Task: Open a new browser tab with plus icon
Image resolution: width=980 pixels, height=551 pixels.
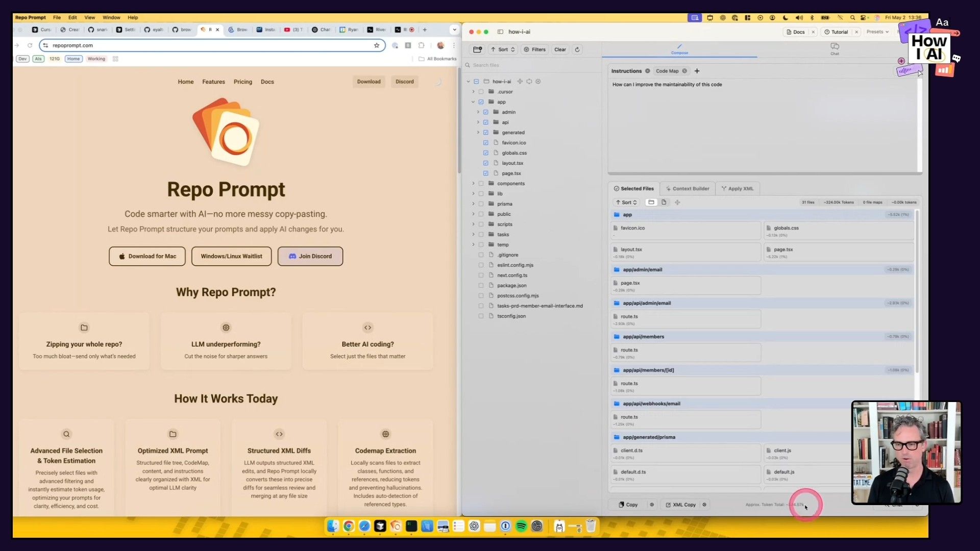Action: tap(425, 30)
